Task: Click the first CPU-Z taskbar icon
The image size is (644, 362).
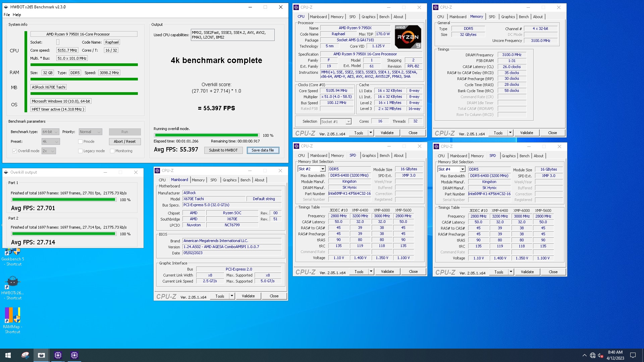Action: [x=58, y=355]
